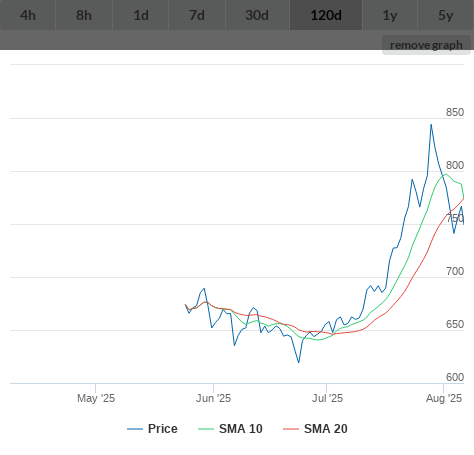Display the 5y time range
The width and height of the screenshot is (474, 455).
tap(446, 15)
